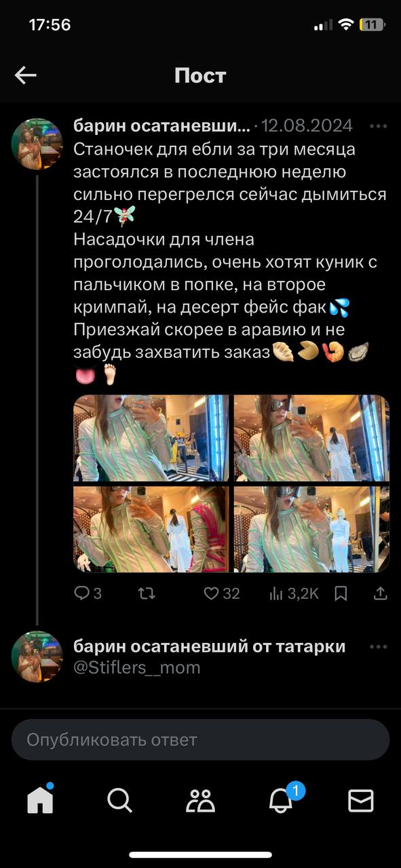Image resolution: width=401 pixels, height=868 pixels.
Task: Go to Home tab in bottom bar
Action: click(40, 800)
